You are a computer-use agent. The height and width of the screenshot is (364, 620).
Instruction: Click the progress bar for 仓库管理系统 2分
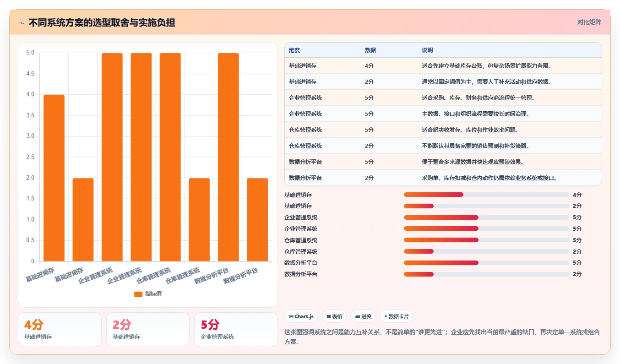486,251
